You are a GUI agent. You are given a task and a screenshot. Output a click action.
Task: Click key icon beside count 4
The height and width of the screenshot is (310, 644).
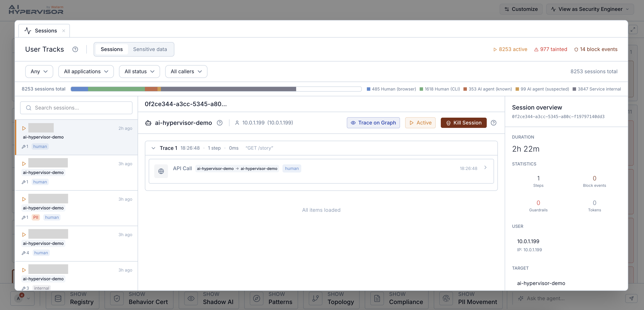(24, 253)
